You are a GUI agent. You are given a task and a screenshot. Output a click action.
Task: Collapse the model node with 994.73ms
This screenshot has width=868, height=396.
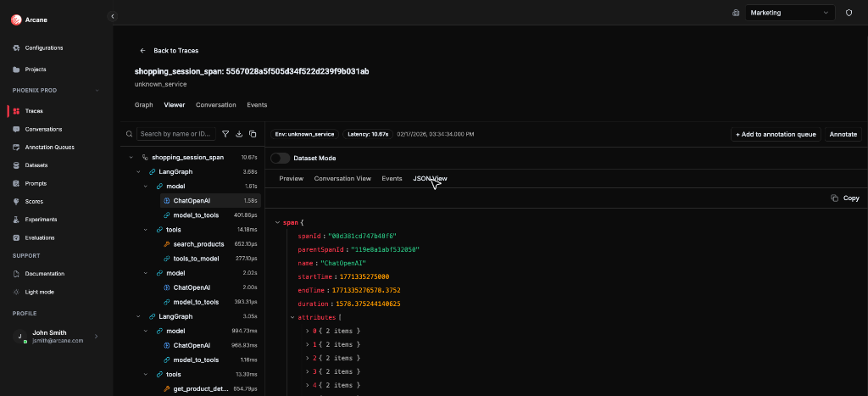(x=146, y=331)
